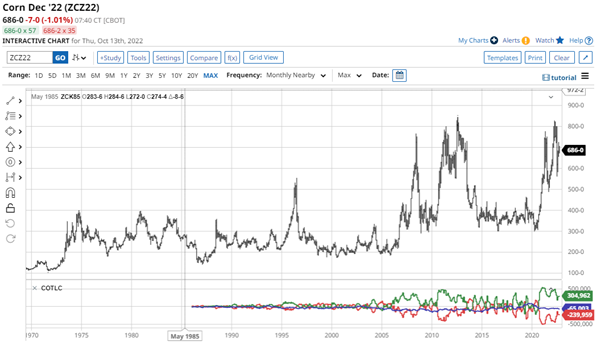
Task: Expand Fibonacci tool options arrow
Action: pyautogui.click(x=20, y=116)
